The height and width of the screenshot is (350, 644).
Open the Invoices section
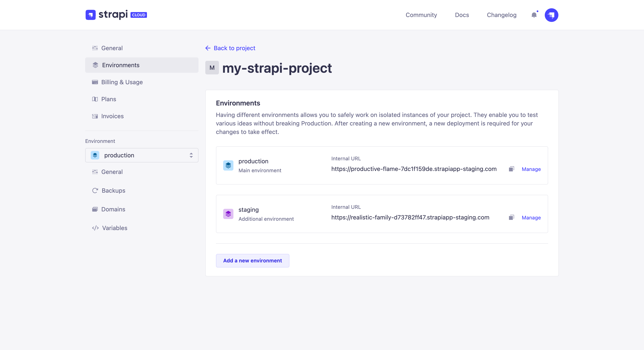(x=112, y=116)
